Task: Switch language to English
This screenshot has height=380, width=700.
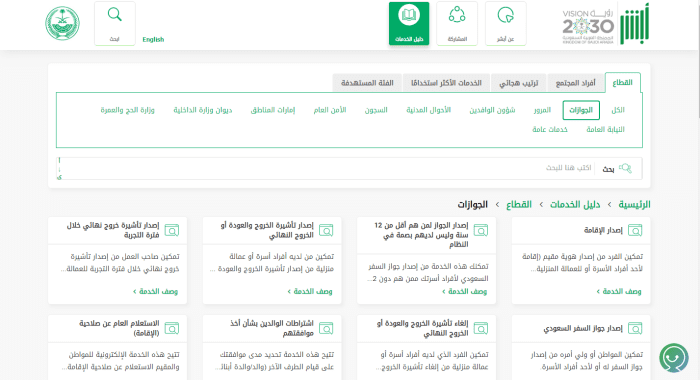Action: click(x=153, y=39)
